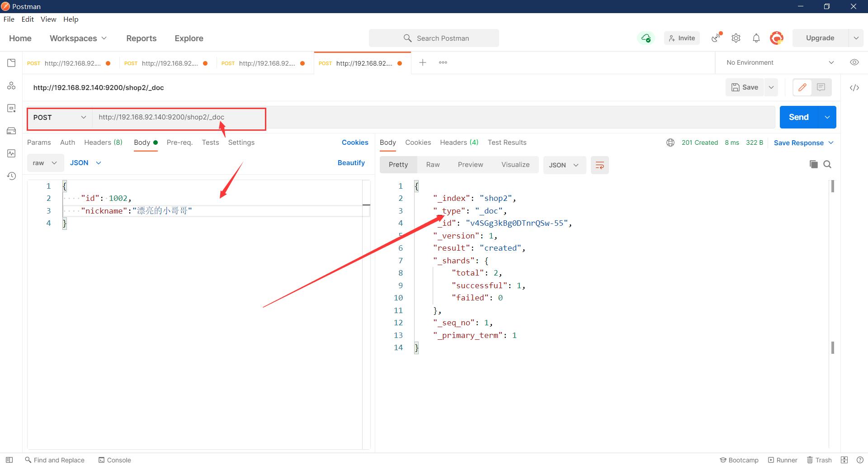Open Runner from status bar

(x=783, y=460)
